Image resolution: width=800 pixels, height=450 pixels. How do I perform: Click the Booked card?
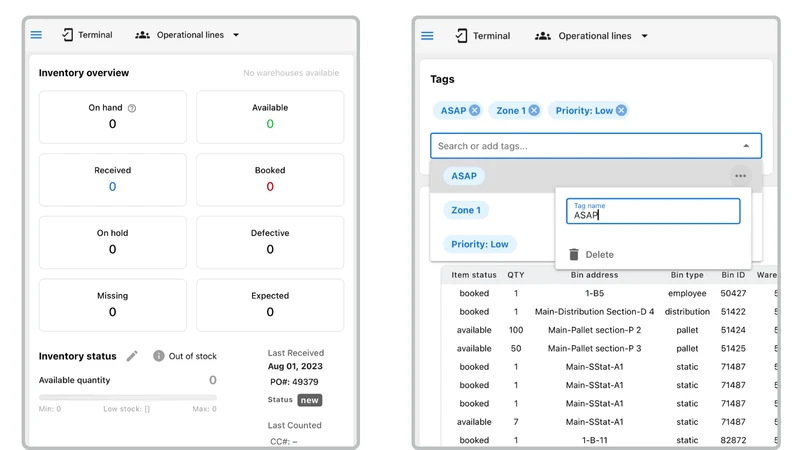[x=270, y=180]
